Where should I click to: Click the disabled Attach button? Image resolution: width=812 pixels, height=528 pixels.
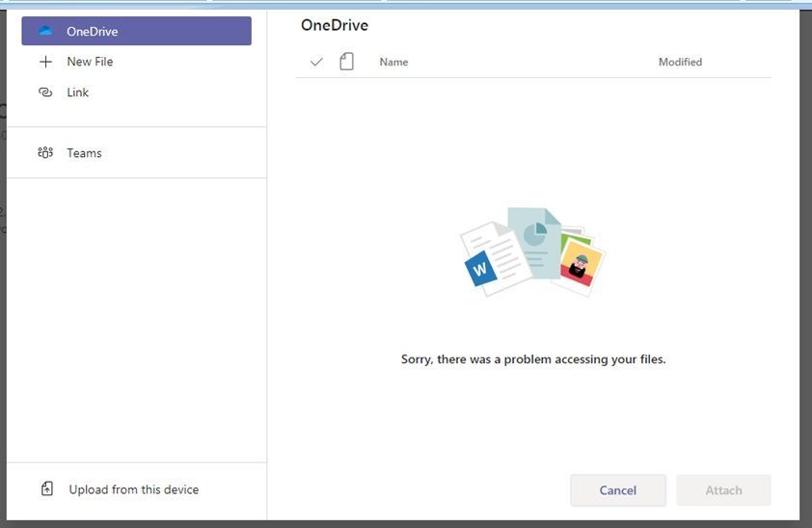pos(723,490)
